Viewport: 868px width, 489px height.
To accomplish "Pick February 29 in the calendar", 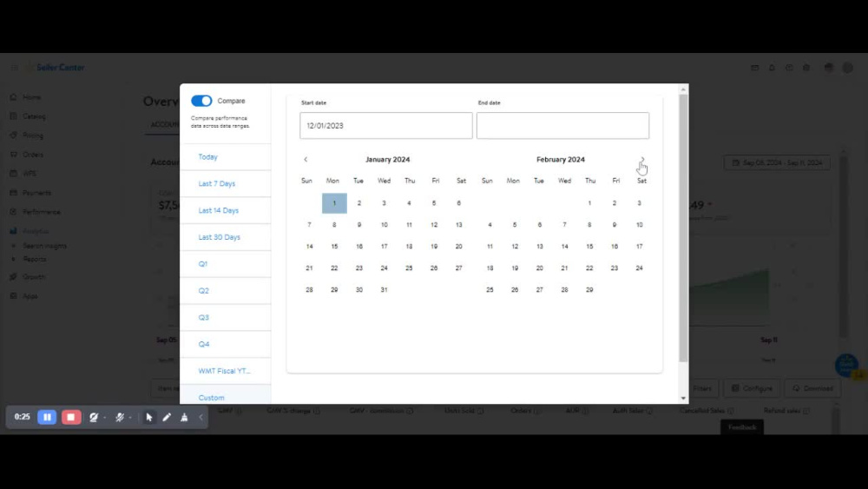I will 589,289.
